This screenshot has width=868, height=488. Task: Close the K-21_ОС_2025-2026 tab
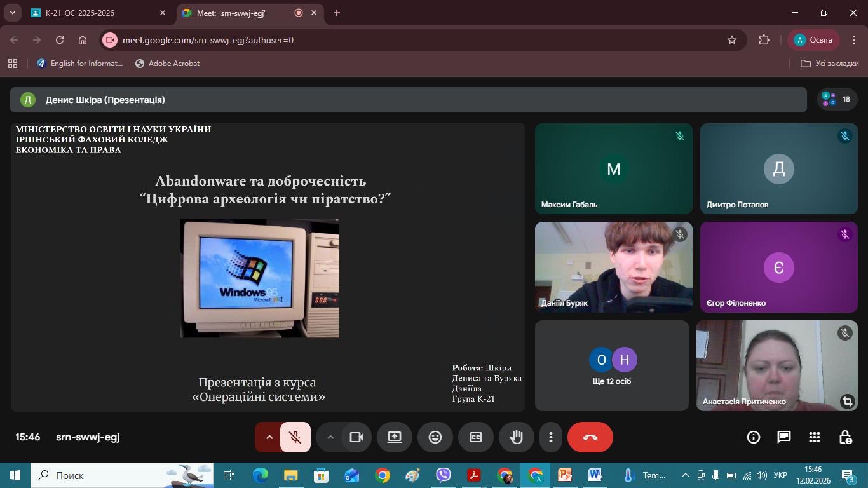[x=163, y=13]
